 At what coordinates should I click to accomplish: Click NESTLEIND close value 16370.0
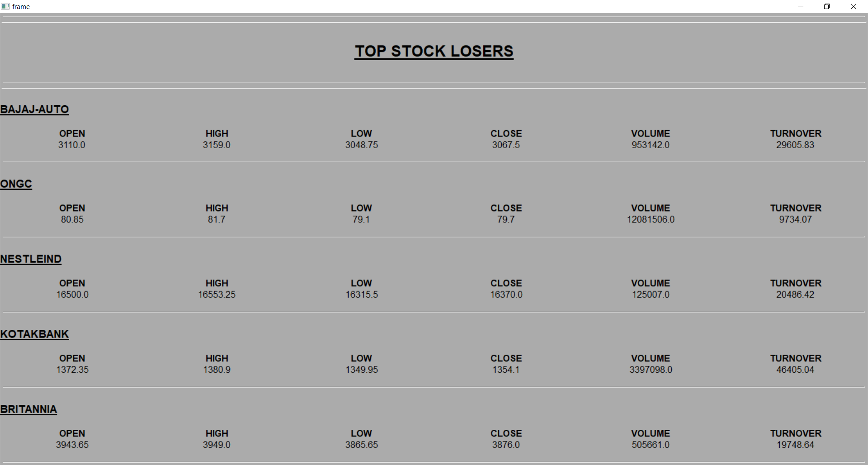coord(506,294)
